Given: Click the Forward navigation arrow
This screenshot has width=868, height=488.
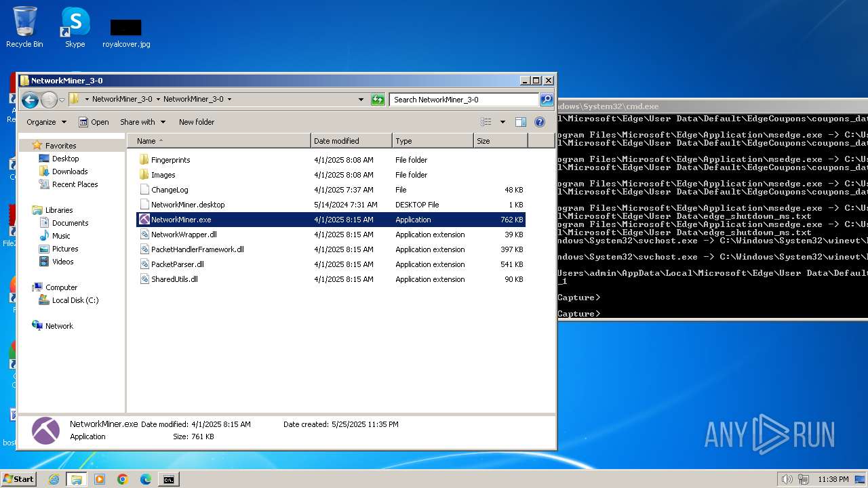Looking at the screenshot, I should 49,100.
